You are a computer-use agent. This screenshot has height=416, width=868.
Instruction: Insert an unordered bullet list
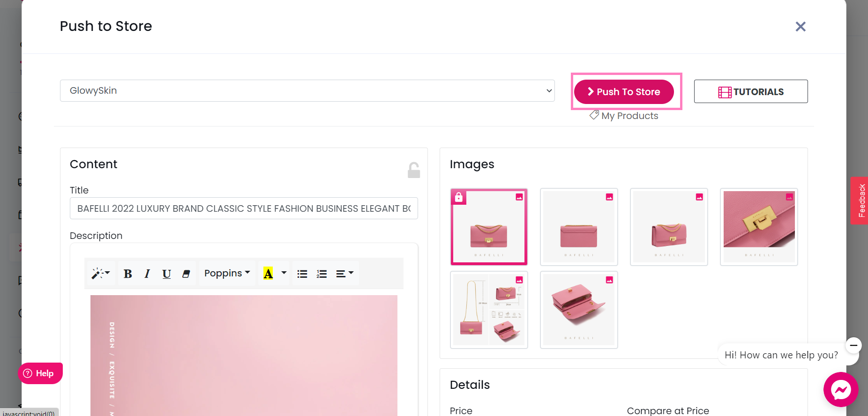302,274
